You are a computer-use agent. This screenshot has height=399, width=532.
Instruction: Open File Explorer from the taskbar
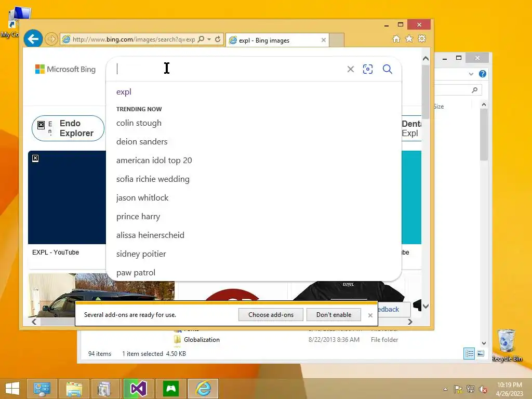[74, 389]
